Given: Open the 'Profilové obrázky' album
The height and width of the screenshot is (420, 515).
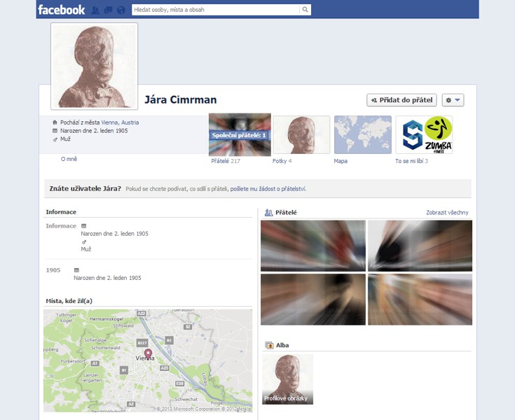Looking at the screenshot, I should 287,379.
